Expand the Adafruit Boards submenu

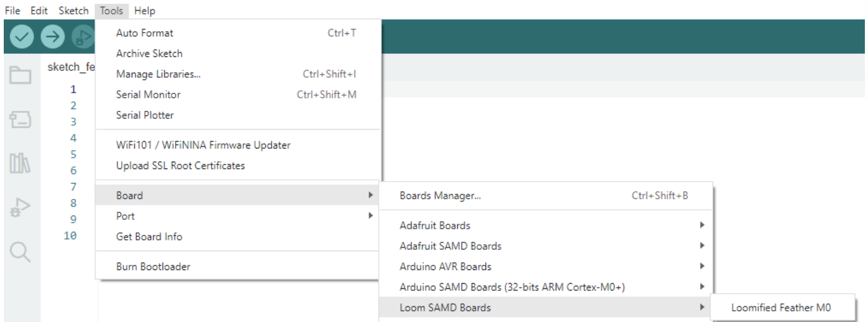[546, 226]
